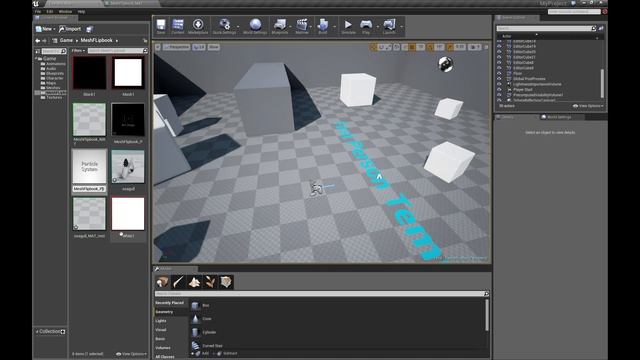Select the Landscape mode icon
This screenshot has height=360, width=640.
[194, 282]
